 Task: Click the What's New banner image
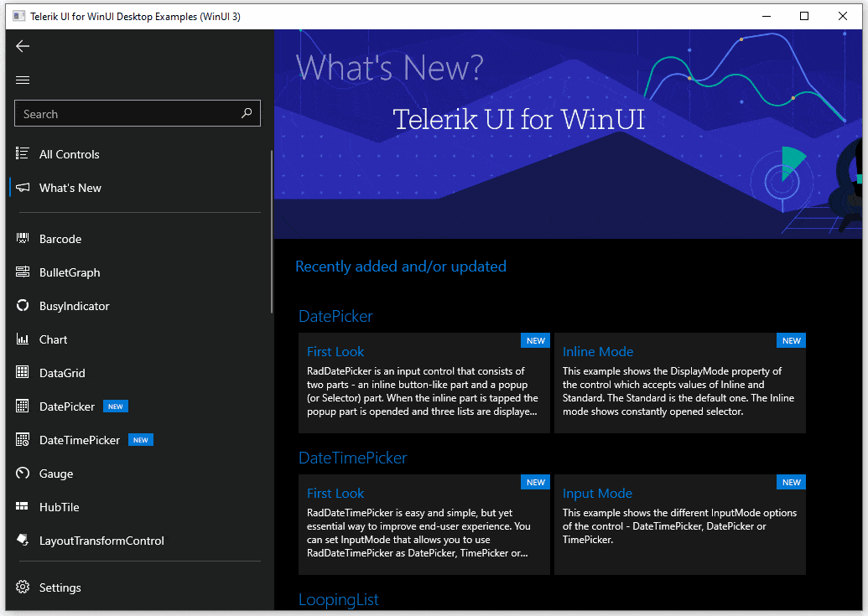[x=568, y=134]
